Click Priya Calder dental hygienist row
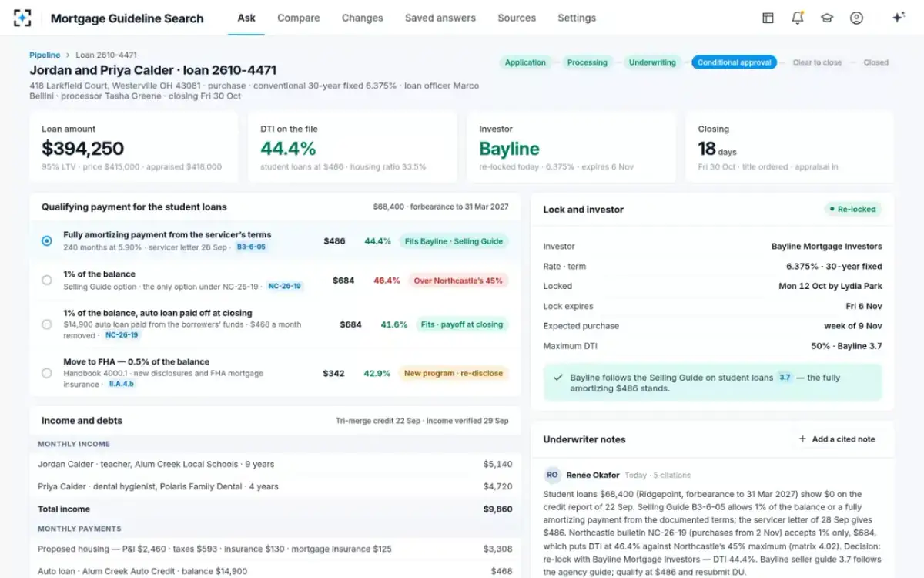Image resolution: width=924 pixels, height=578 pixels. pos(275,486)
